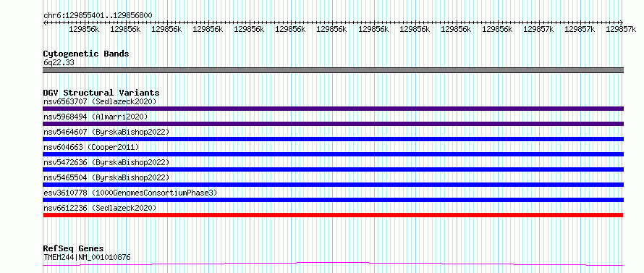Click the blue bar under nsv5472636
This screenshot has height=273, width=644.
point(333,169)
